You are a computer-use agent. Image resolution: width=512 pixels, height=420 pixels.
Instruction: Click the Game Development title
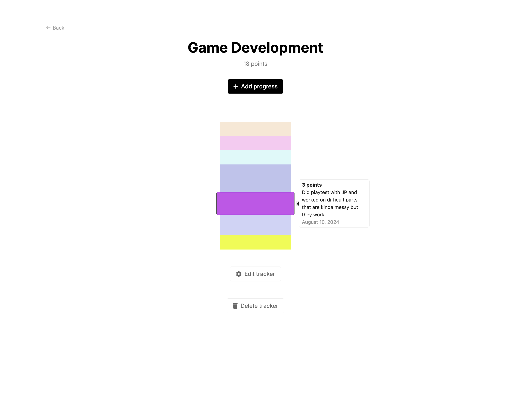coord(255,48)
